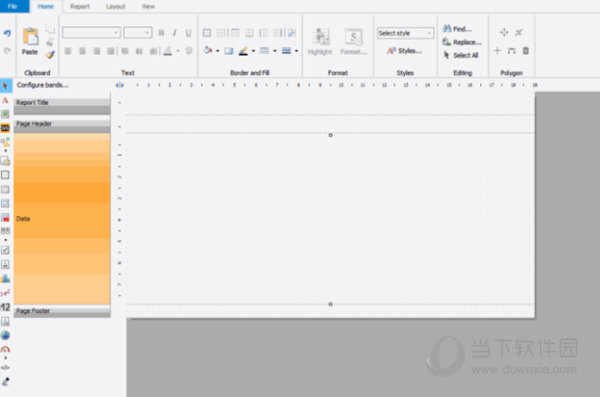Click the Find... button
600x397 pixels.
457,29
